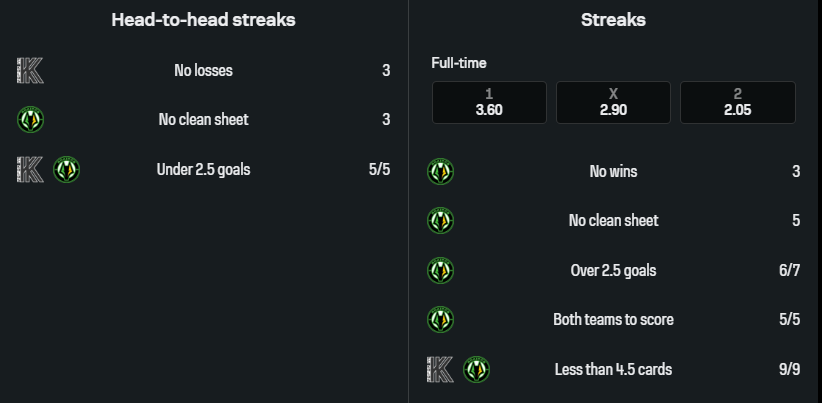This screenshot has height=403, width=822.
Task: Click the Under 2.5 goals streak label
Action: [203, 169]
